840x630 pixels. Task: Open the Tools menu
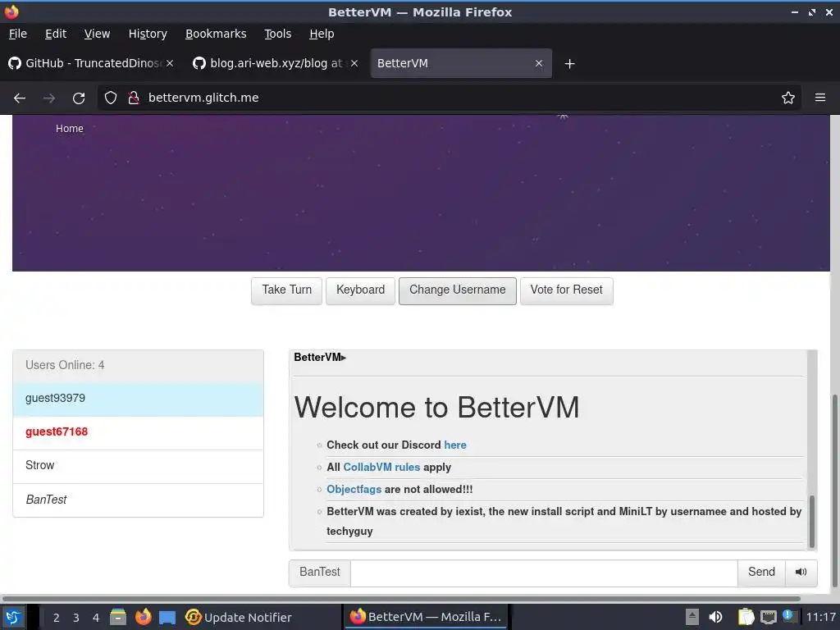(278, 34)
